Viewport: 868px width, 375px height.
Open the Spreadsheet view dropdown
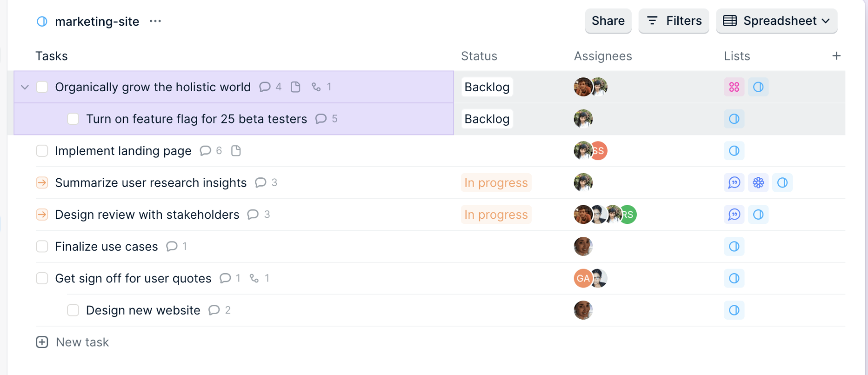tap(776, 21)
